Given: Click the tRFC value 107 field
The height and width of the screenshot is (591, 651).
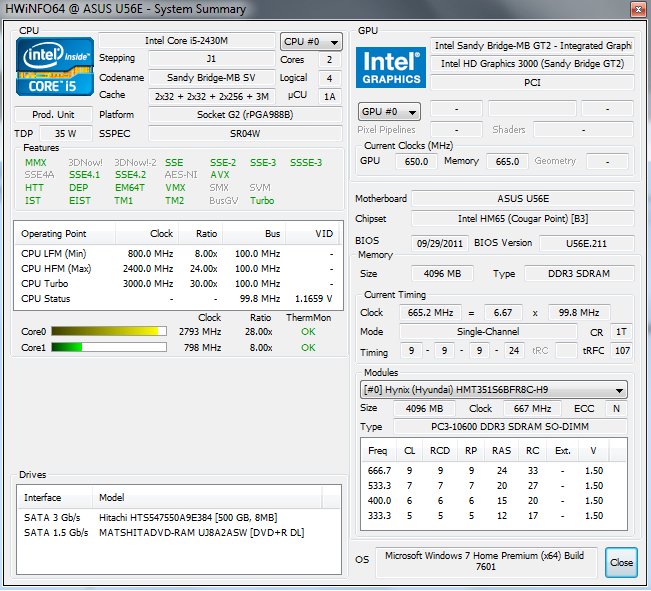Looking at the screenshot, I should tap(622, 351).
